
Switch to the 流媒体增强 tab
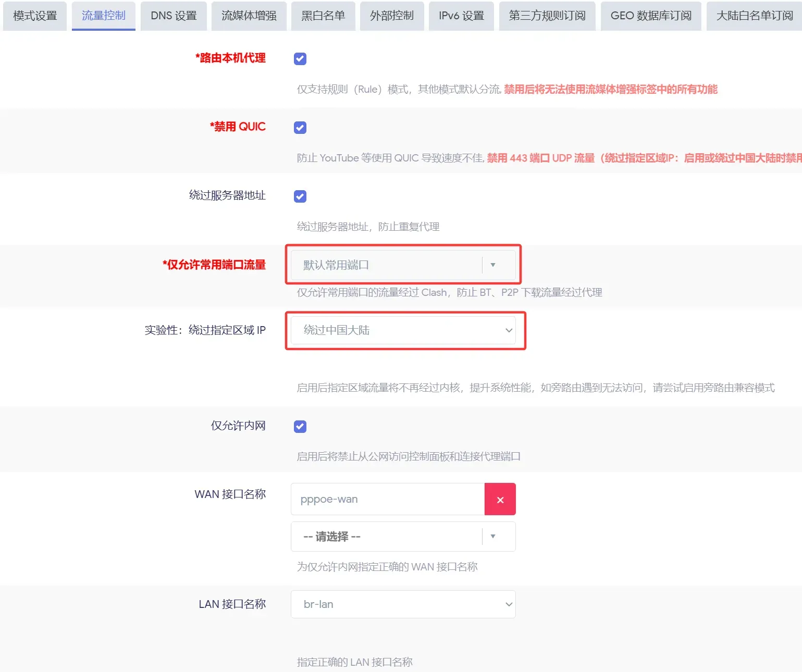(249, 16)
